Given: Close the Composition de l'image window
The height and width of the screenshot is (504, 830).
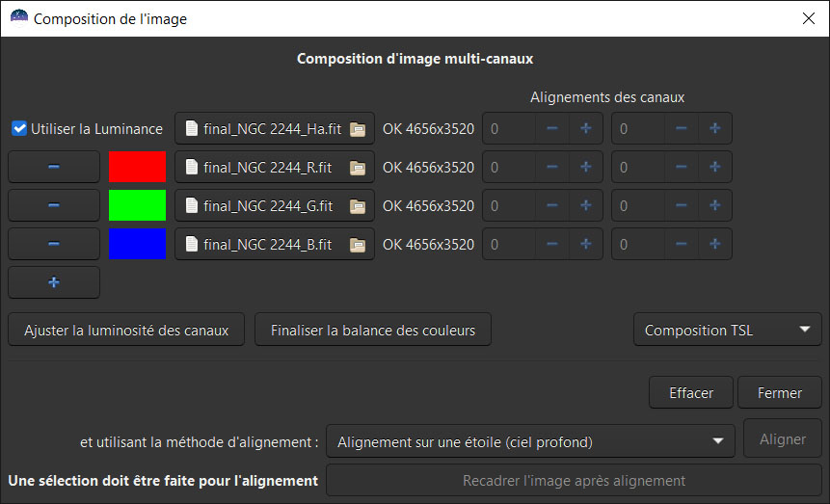Looking at the screenshot, I should click(808, 18).
